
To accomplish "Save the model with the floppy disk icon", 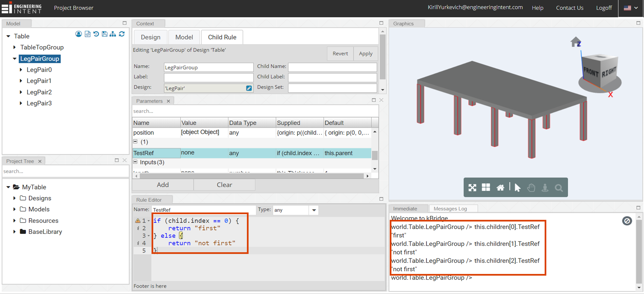I will tap(105, 34).
